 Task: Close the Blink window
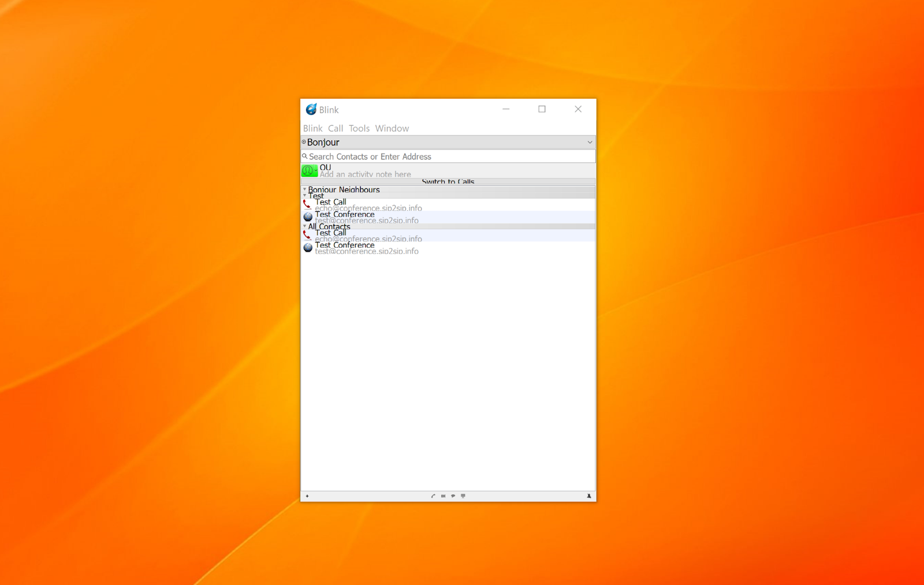pyautogui.click(x=578, y=109)
